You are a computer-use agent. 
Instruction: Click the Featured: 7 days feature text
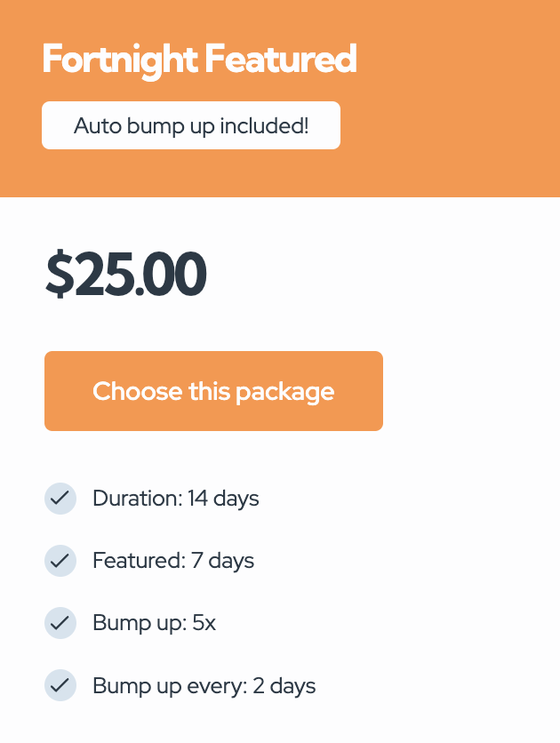click(x=172, y=561)
